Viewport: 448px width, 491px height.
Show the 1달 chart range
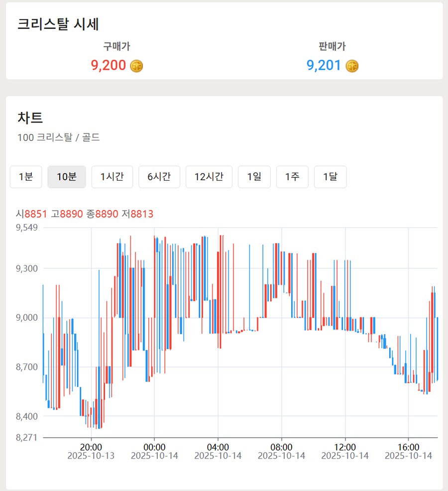[x=330, y=177]
